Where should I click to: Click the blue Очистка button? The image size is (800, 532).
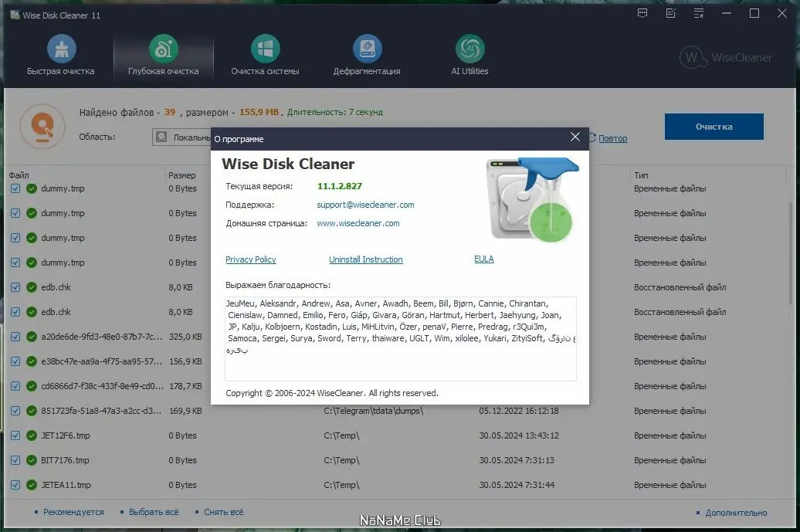(714, 127)
